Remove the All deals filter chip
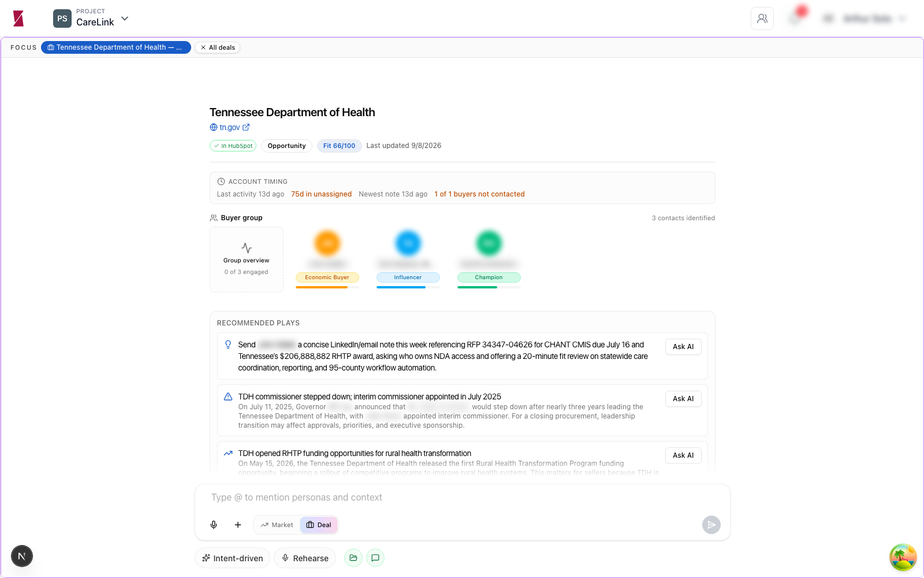The image size is (924, 578). [217, 47]
